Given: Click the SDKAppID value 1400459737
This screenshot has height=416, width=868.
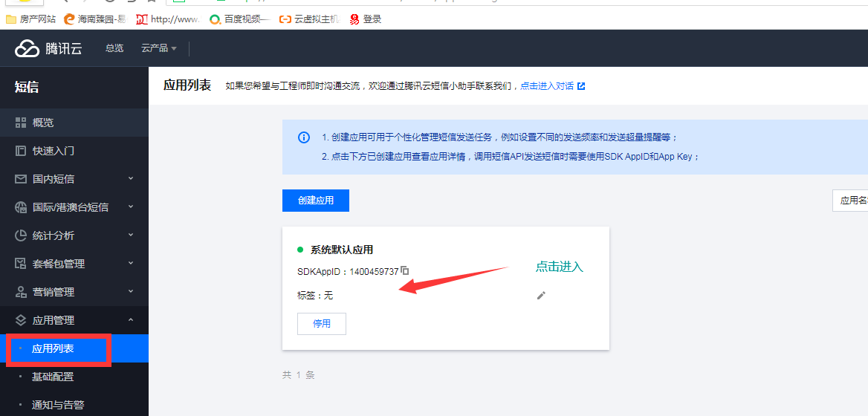Looking at the screenshot, I should 374,272.
